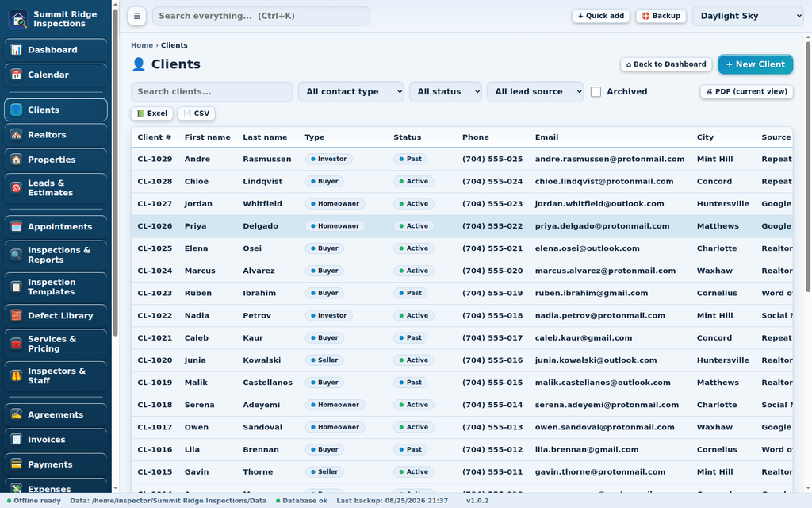Viewport: 812px width, 508px height.
Task: Open Leads & Estimates target icon
Action: (x=17, y=187)
